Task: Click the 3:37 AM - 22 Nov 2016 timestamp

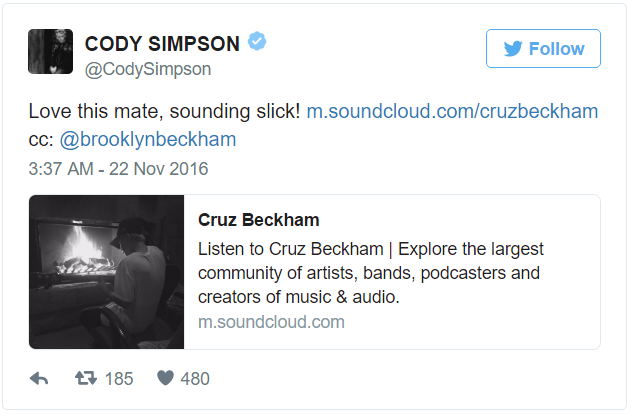Action: pyautogui.click(x=118, y=168)
